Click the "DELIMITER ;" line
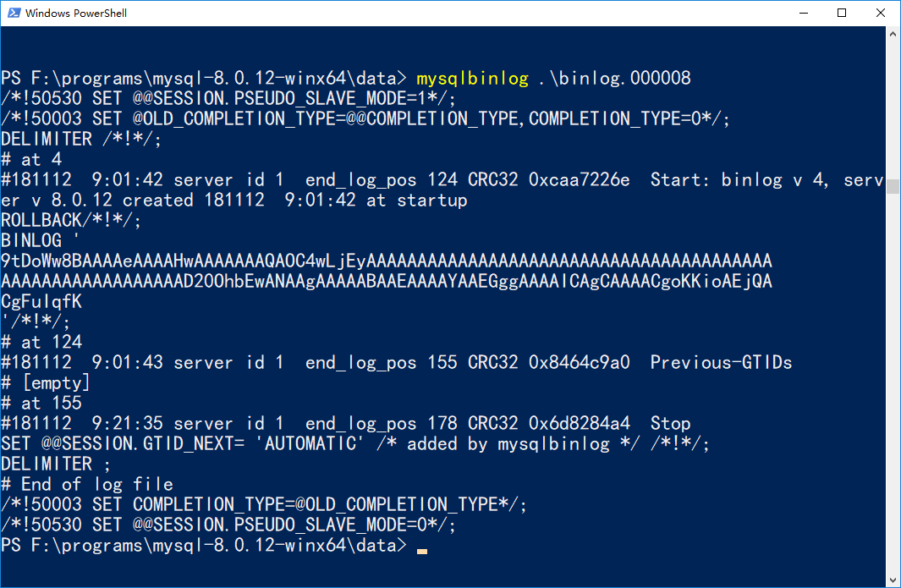Image resolution: width=901 pixels, height=588 pixels. click(56, 464)
